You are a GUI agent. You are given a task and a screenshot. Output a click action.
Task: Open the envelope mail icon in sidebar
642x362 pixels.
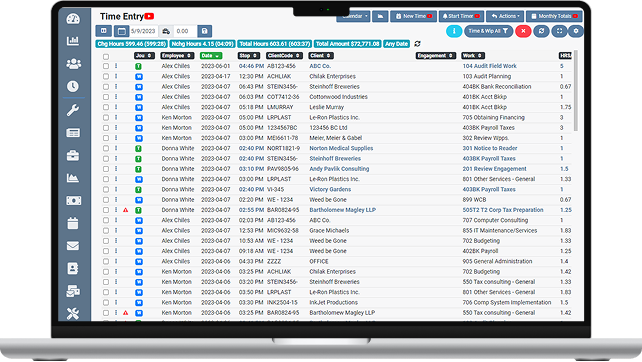pos(73,246)
